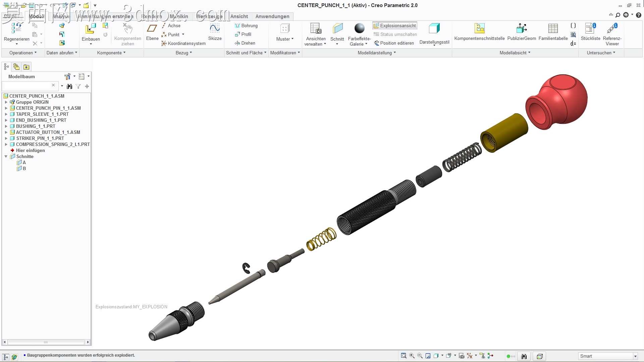Create an Achse axis
Screen dimensions: 644x362
point(171,25)
